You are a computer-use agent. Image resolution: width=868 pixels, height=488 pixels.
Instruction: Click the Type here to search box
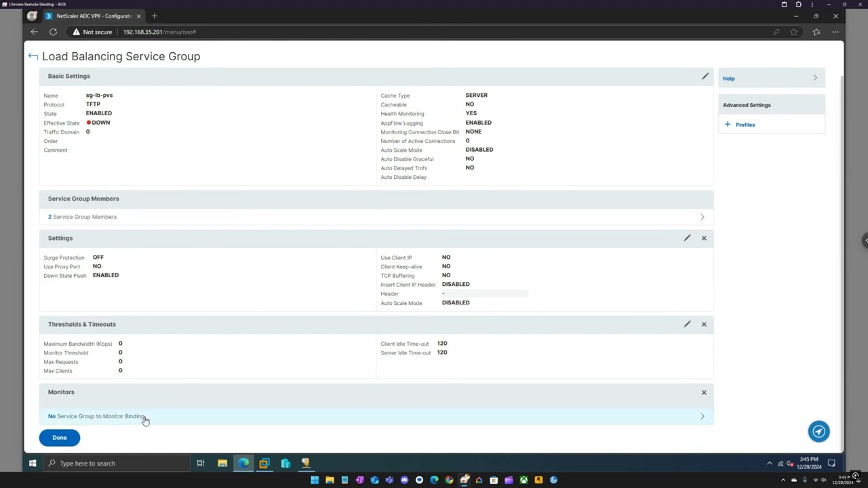(x=115, y=464)
